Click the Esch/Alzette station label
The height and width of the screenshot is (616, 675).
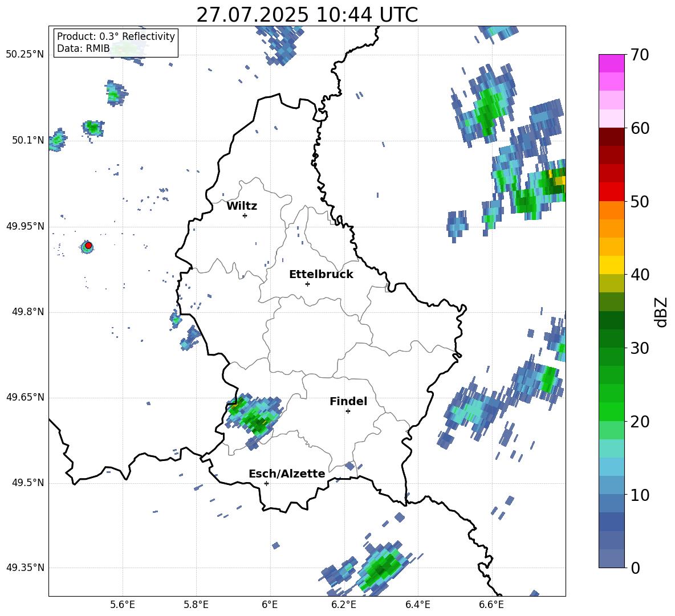(287, 474)
